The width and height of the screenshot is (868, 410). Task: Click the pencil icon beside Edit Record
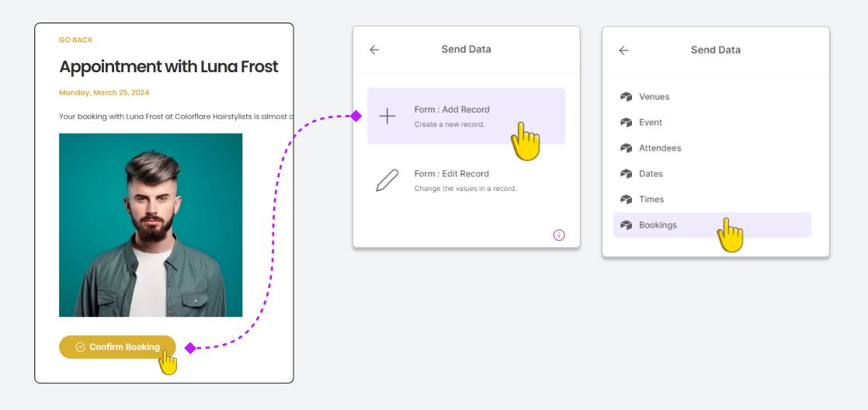[x=387, y=181]
